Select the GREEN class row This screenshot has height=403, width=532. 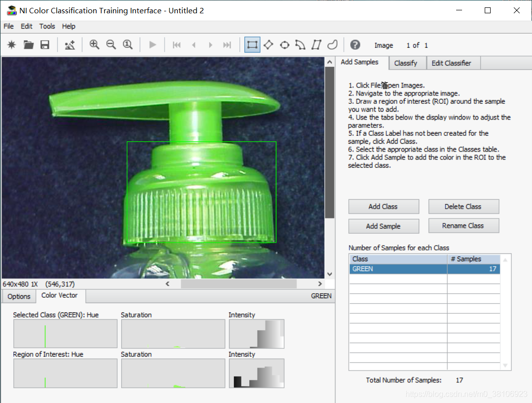(425, 269)
